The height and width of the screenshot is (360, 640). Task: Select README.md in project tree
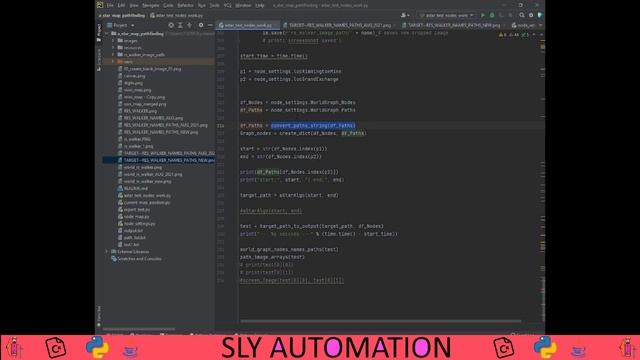(136, 189)
